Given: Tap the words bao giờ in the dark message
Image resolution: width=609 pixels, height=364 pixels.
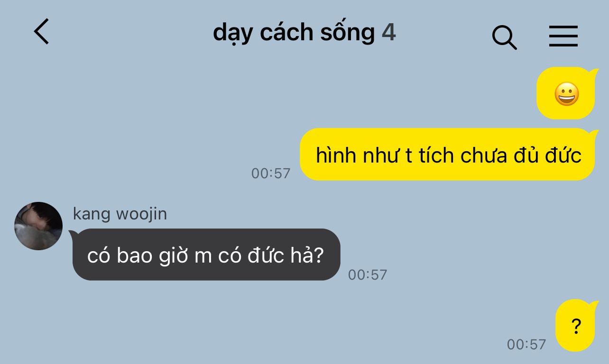Looking at the screenshot, I should pyautogui.click(x=153, y=256).
